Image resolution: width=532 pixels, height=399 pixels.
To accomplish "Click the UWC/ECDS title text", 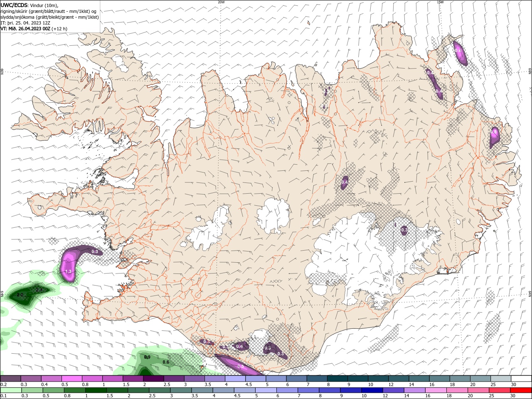I will coord(14,5).
